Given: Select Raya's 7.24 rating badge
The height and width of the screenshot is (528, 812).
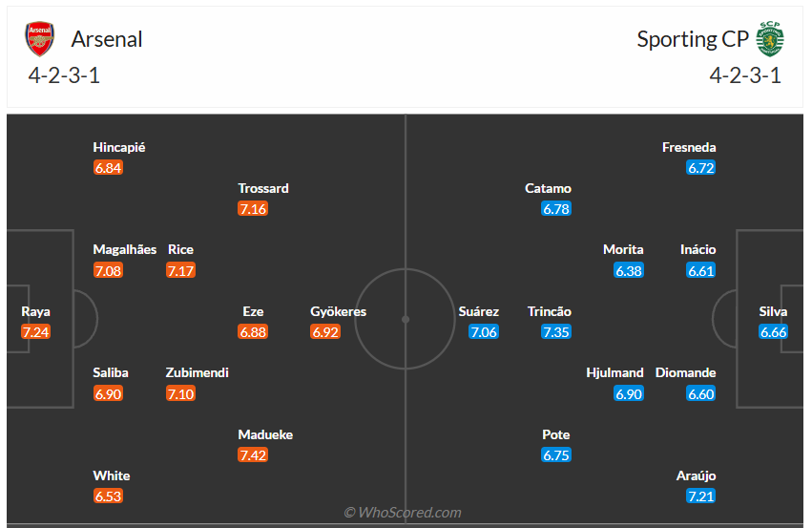Looking at the screenshot, I should pos(36,332).
